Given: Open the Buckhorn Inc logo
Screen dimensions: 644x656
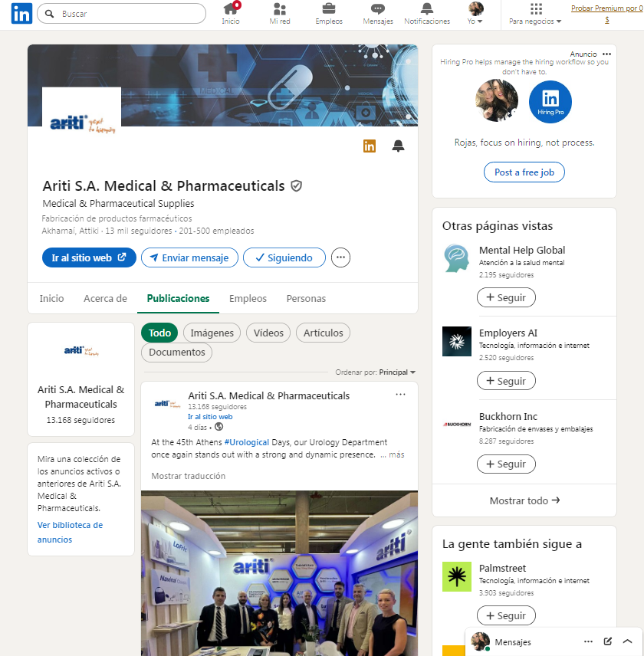Looking at the screenshot, I should tap(456, 425).
